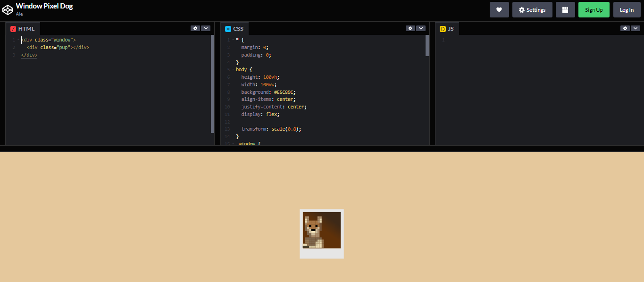Expand the JS panel dropdown chevron
This screenshot has width=644, height=282.
(x=635, y=28)
